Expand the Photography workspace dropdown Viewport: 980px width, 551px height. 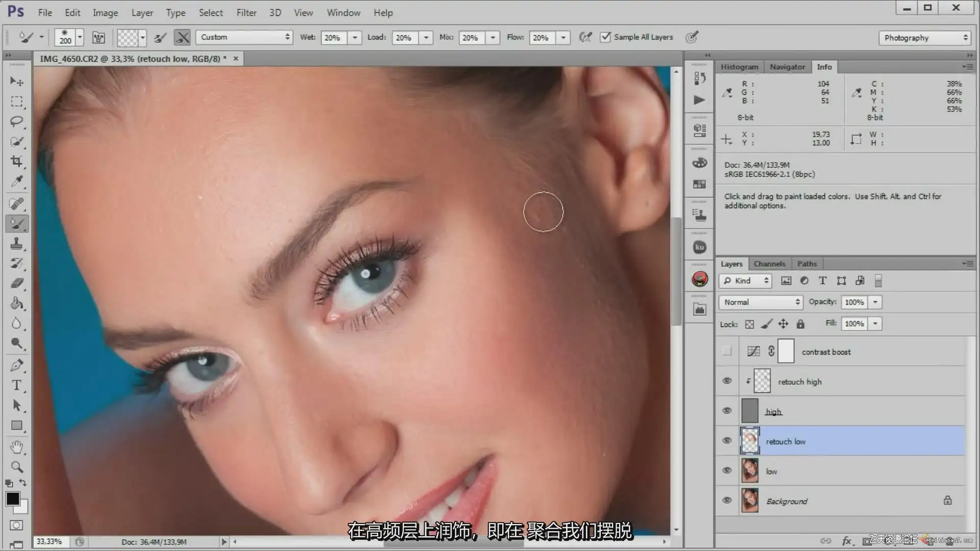click(925, 38)
